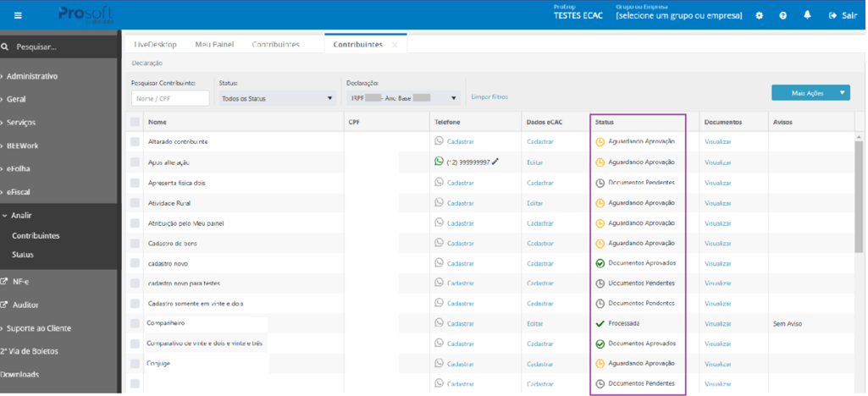Open settings gear icon in header
Image resolution: width=868 pixels, height=396 pixels.
pos(760,15)
